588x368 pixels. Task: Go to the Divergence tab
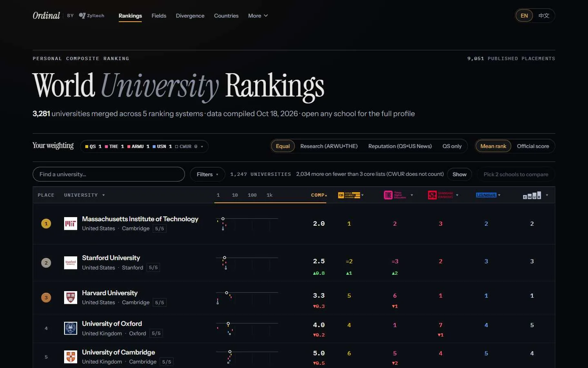[x=190, y=16]
